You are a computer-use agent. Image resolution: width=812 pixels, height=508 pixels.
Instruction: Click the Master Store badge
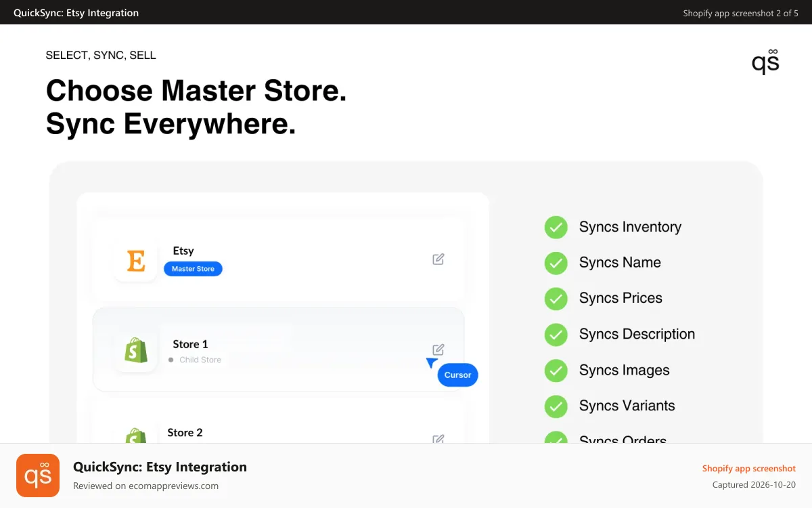pos(193,269)
